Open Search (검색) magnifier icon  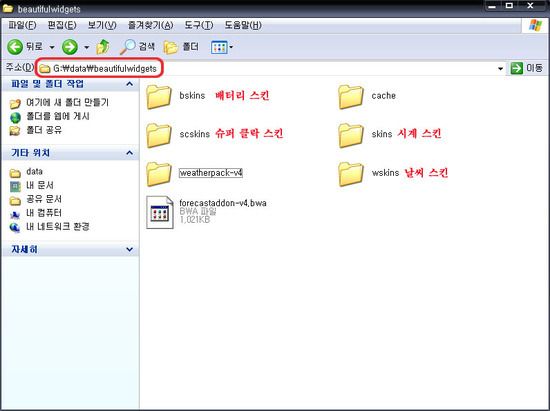coord(127,47)
